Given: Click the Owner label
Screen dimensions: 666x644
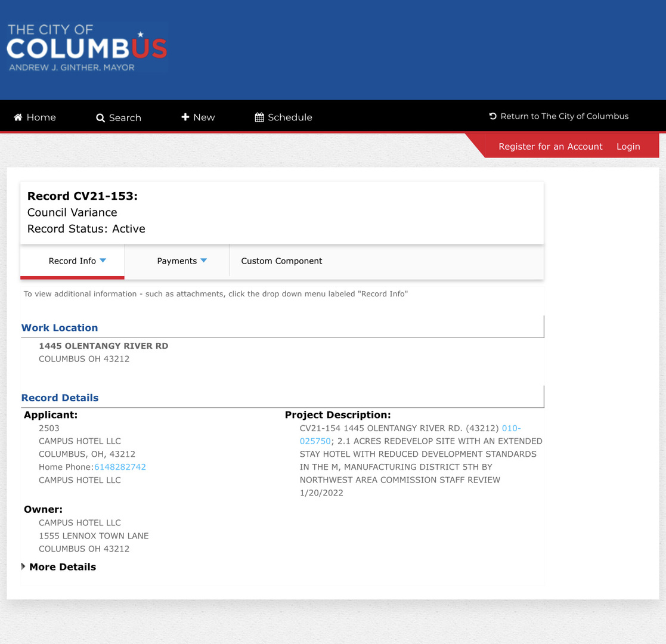Looking at the screenshot, I should pos(43,509).
